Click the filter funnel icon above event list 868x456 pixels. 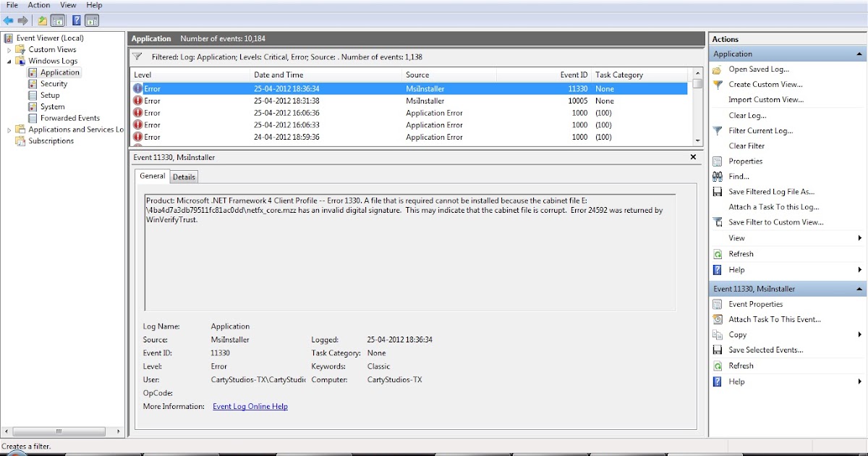click(x=137, y=56)
